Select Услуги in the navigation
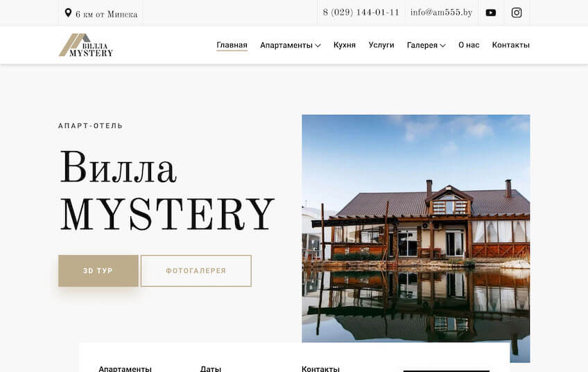This screenshot has width=588, height=372. (x=381, y=45)
